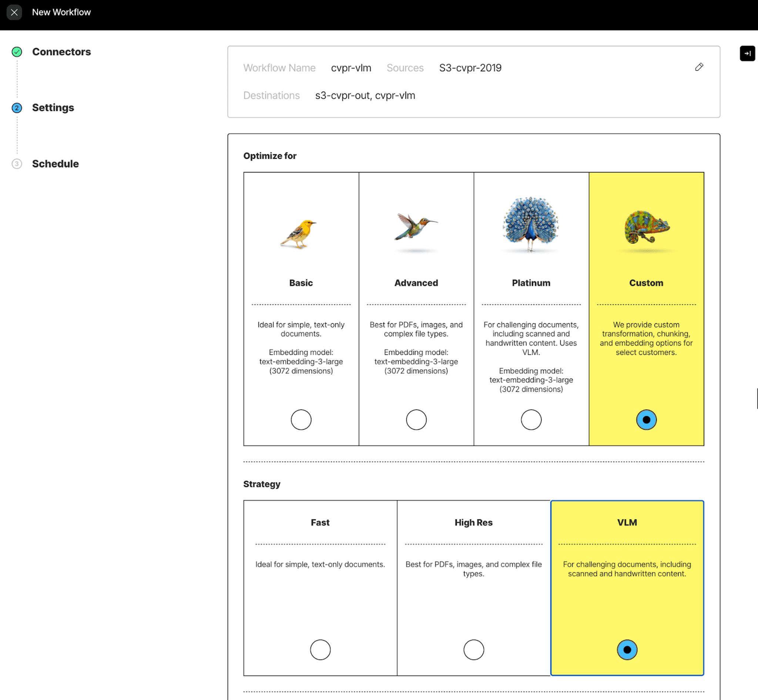
Task: Click High Res strategy description text
Action: (x=474, y=569)
